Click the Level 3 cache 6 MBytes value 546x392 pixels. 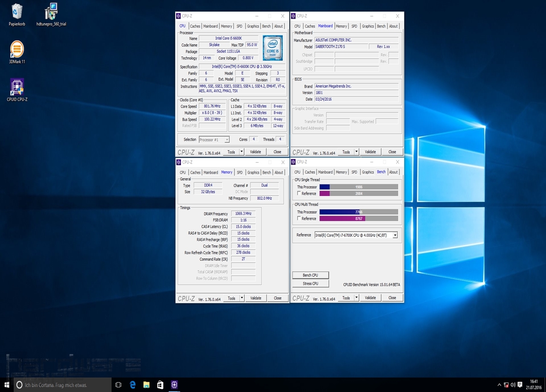257,126
